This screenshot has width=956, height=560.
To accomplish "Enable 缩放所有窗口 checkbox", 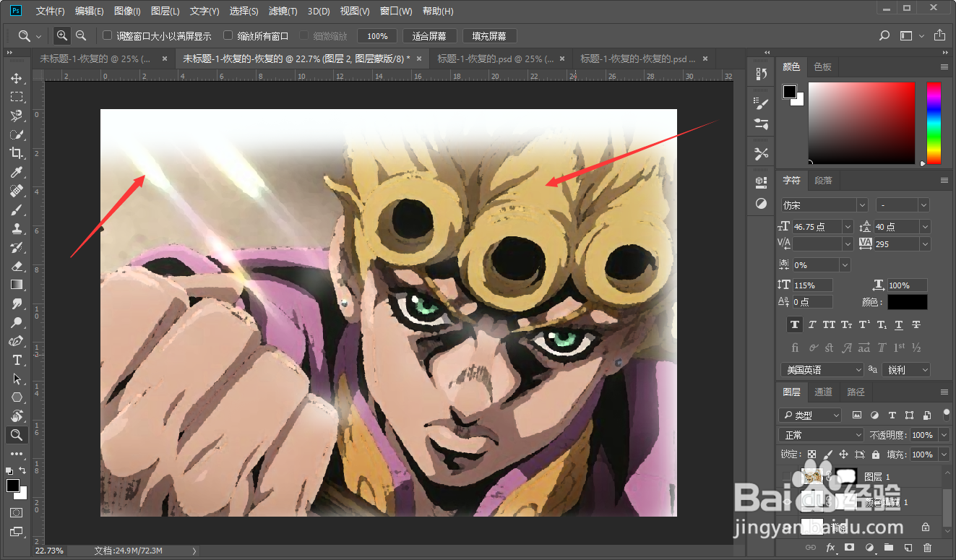I will pyautogui.click(x=228, y=35).
